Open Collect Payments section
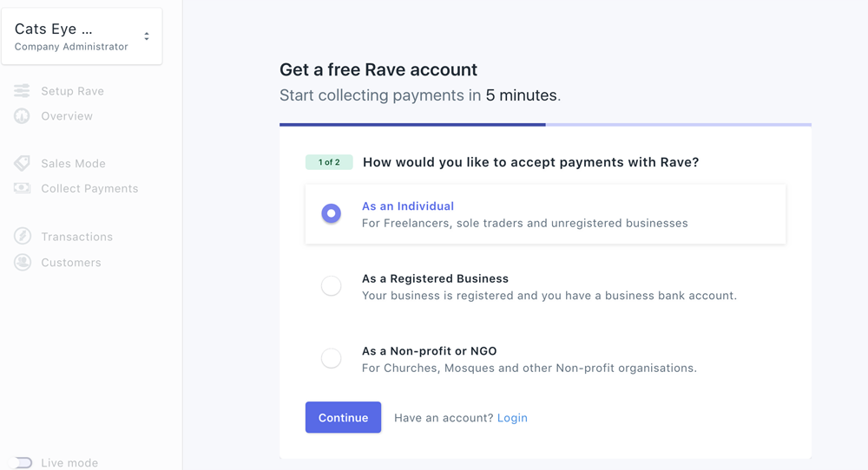 [89, 188]
